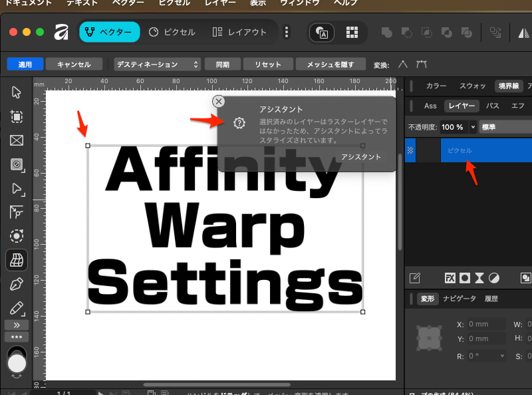Screen dimensions: 532x395
Task: Open the 不透明度 opacity dropdown arrow
Action: point(473,126)
